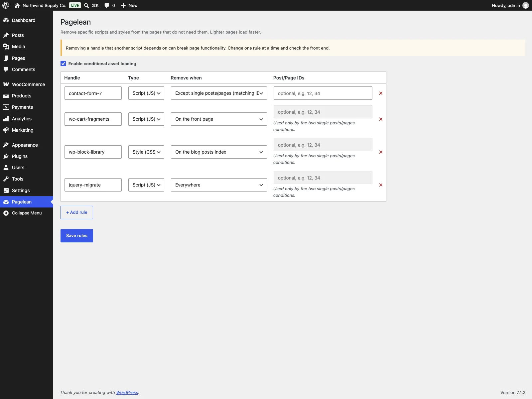
Task: Click the Payments dollar icon
Action: click(6, 107)
